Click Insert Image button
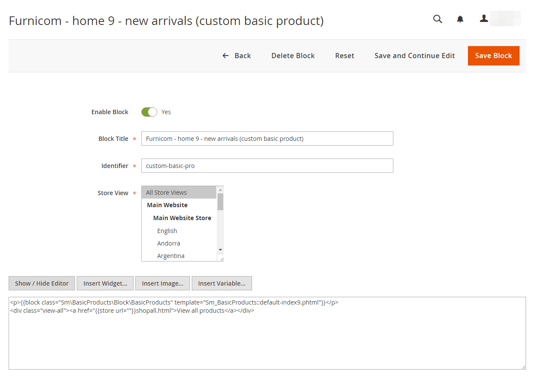Screen dimensions: 539x392 click(162, 283)
